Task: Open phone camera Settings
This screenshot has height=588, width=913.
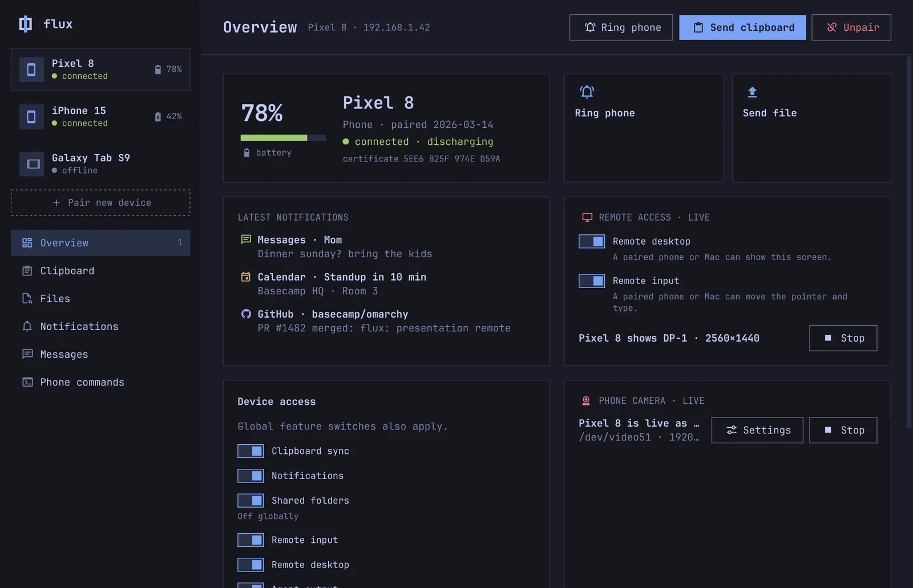Action: pos(757,430)
